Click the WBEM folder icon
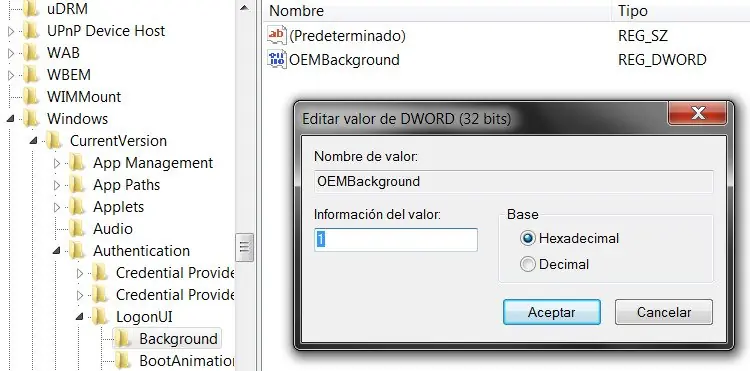The height and width of the screenshot is (371, 750). point(31,75)
